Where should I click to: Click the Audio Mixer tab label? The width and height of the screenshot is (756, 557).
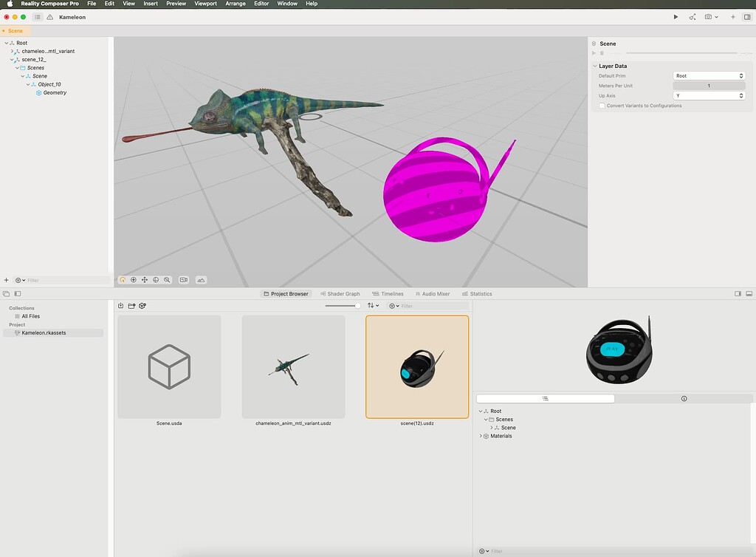pos(434,293)
